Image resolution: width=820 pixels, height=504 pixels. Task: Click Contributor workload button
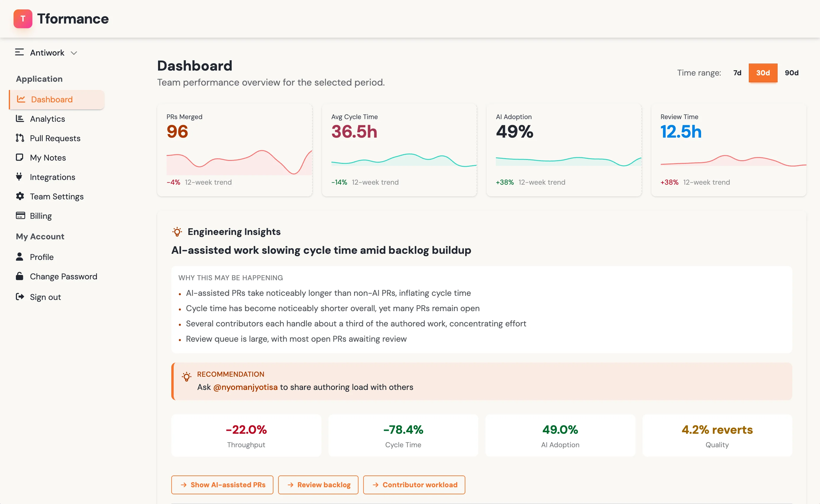pos(414,485)
